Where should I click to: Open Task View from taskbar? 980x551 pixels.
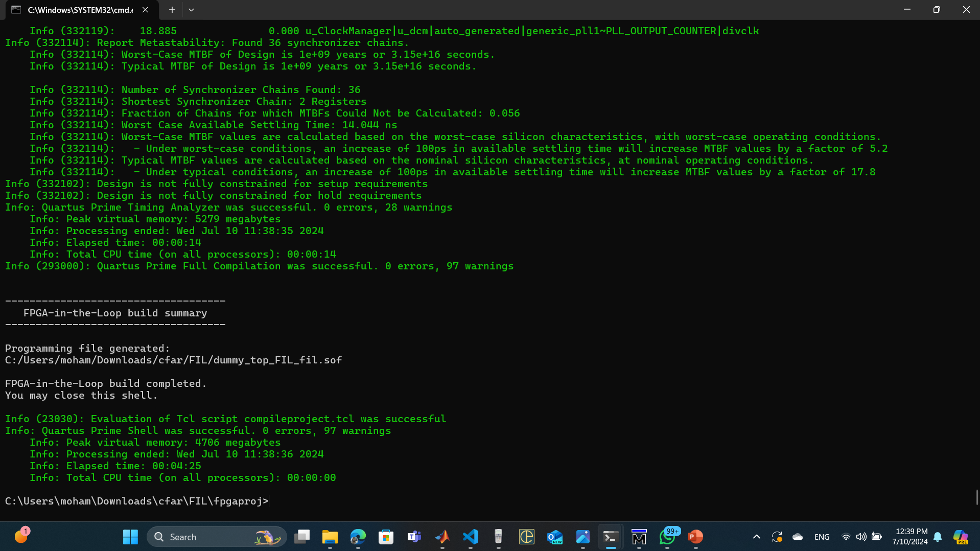tap(302, 537)
